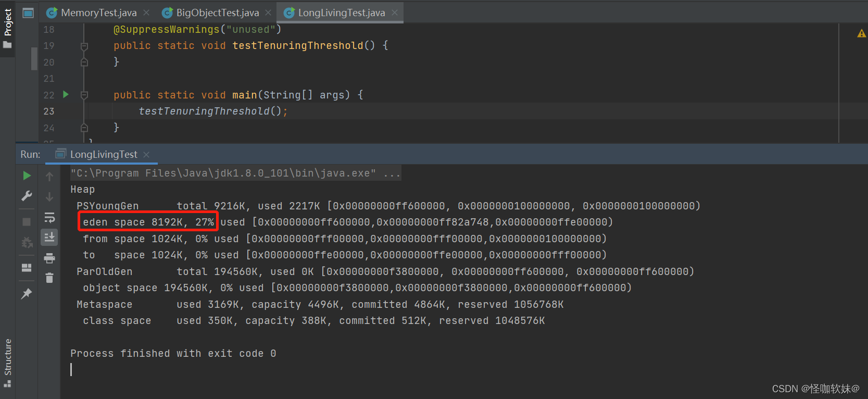Collapse testTenuringThreshold method fold marker at line 19
Viewport: 868px width, 399px height.
point(84,46)
